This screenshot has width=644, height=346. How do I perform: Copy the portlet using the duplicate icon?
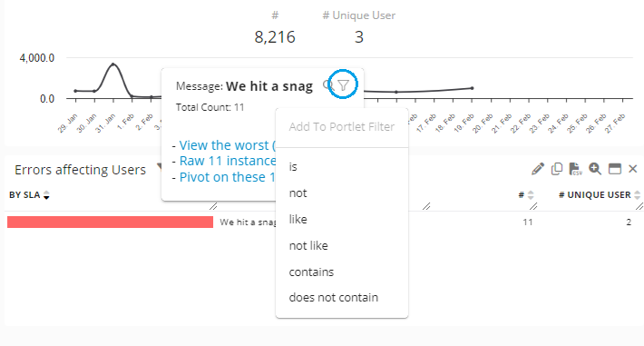click(557, 169)
